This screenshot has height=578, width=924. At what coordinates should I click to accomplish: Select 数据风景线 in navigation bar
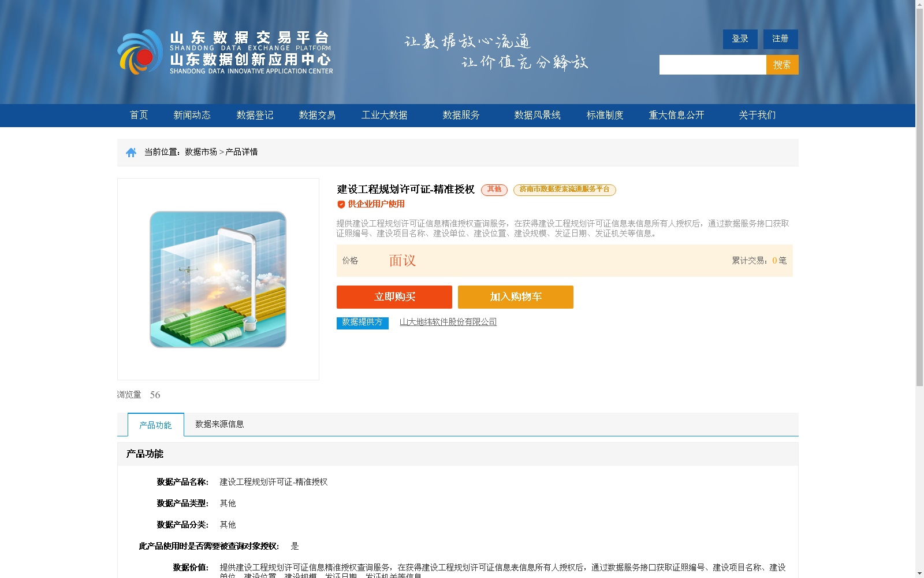click(x=537, y=115)
